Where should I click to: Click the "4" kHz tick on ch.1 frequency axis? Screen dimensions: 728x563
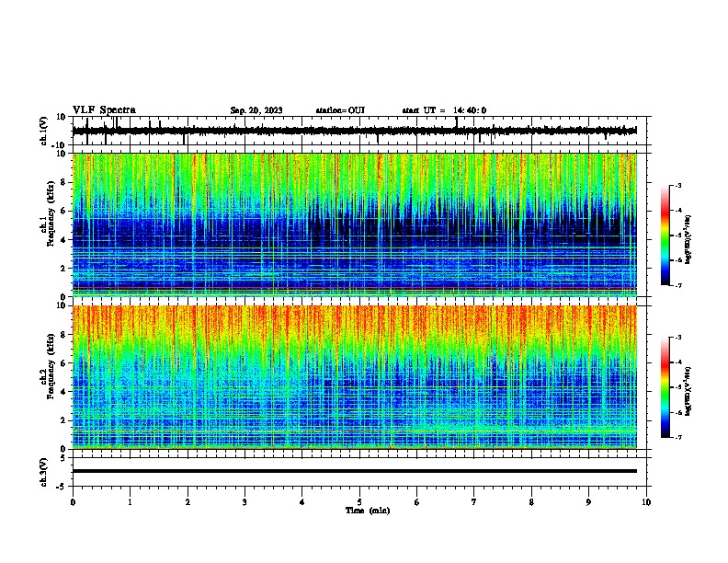[x=63, y=240]
